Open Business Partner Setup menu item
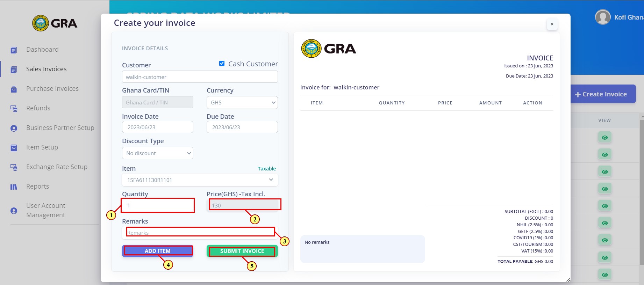Screen dimensions: 644x285 pos(60,128)
